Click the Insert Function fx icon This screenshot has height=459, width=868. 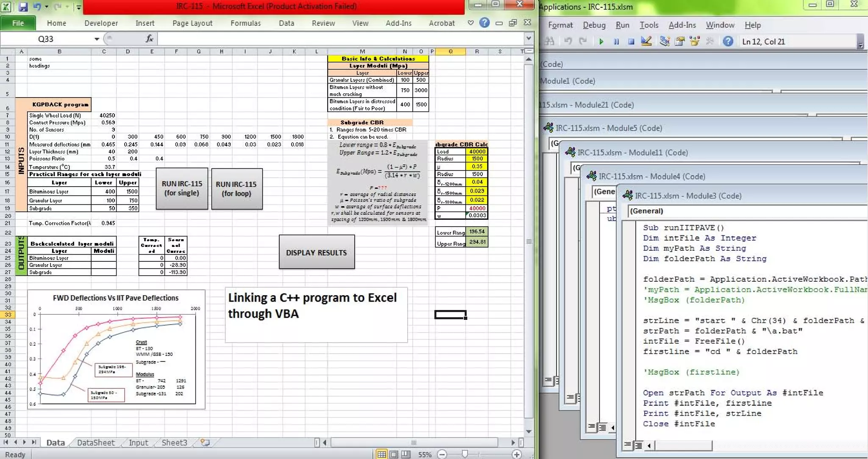tap(149, 39)
